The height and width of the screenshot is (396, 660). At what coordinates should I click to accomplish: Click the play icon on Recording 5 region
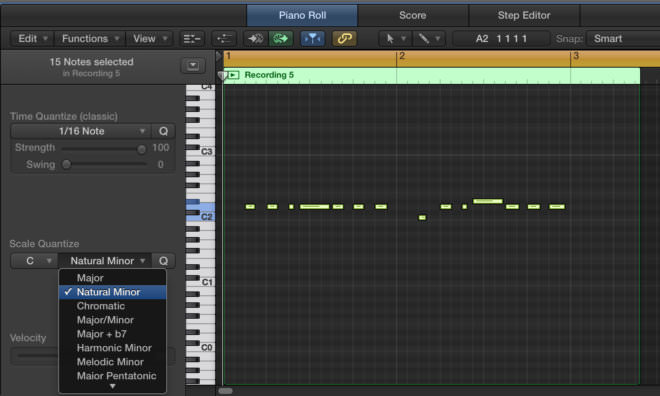click(233, 75)
